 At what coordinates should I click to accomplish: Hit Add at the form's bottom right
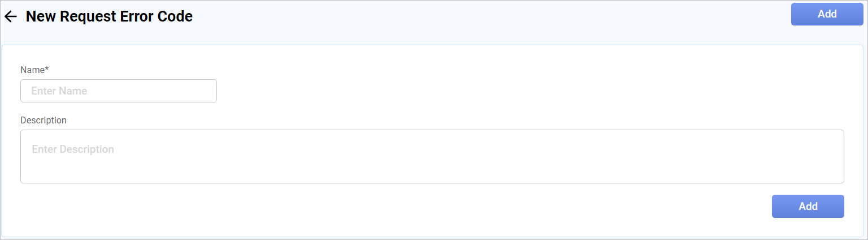tap(808, 207)
